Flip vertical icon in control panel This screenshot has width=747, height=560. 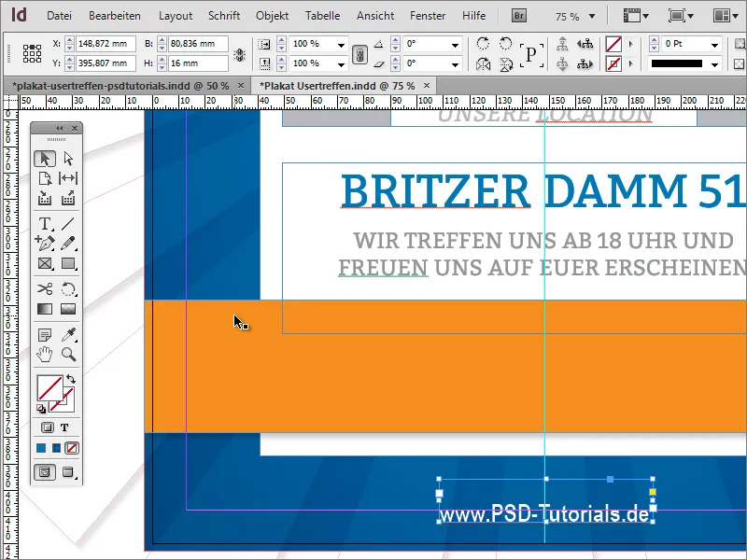[505, 63]
